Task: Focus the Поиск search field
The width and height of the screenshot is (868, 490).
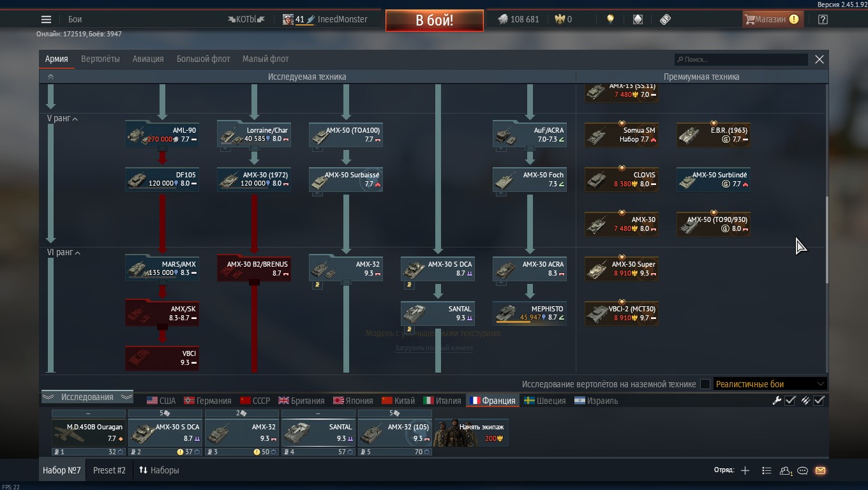Action: click(741, 59)
